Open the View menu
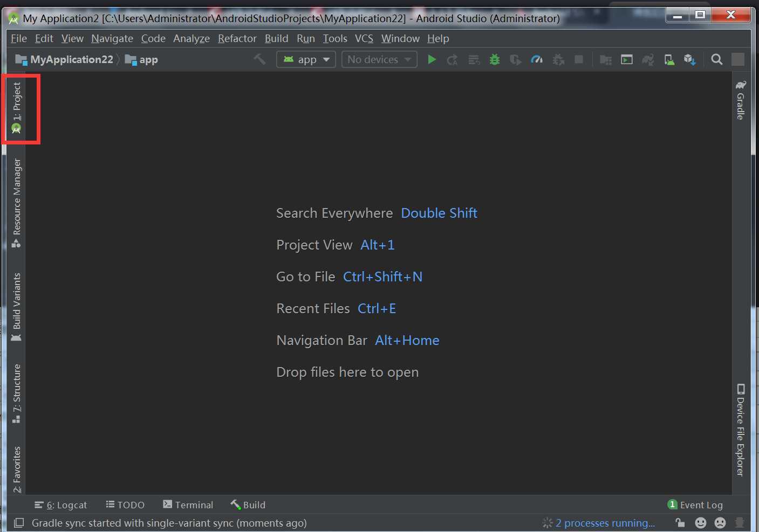The width and height of the screenshot is (759, 532). point(72,38)
